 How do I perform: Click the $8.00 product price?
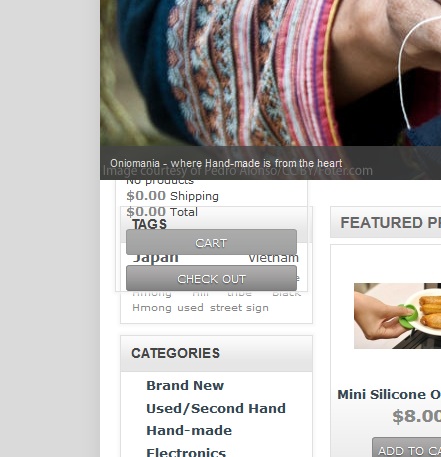point(416,416)
